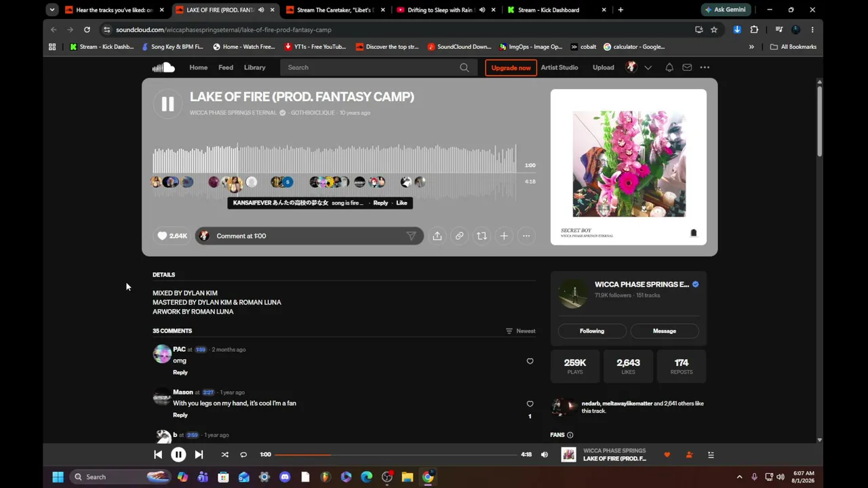Open the play queue list icon

point(711,455)
